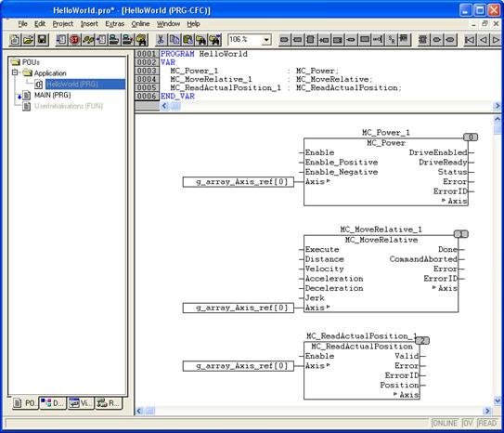Open the Help menu
The width and height of the screenshot is (504, 433).
coord(193,24)
